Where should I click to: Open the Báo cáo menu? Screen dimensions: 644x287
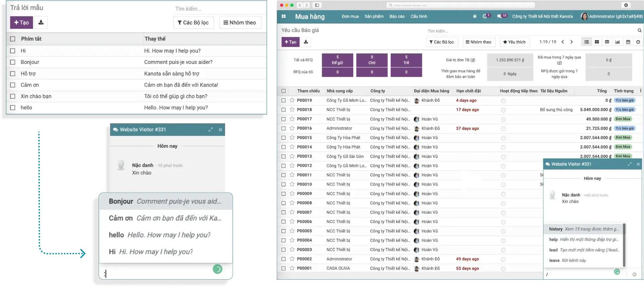click(x=397, y=16)
